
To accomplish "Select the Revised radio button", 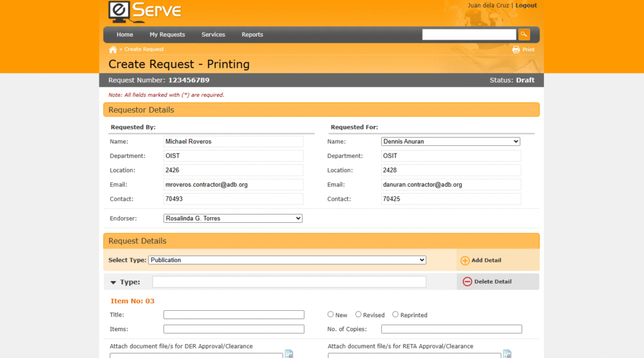I will pyautogui.click(x=358, y=315).
